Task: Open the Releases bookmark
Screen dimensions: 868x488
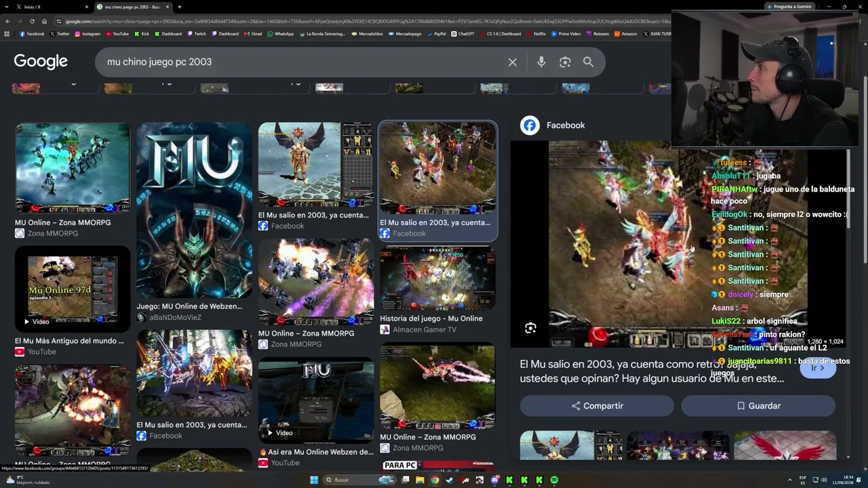Action: [x=597, y=34]
